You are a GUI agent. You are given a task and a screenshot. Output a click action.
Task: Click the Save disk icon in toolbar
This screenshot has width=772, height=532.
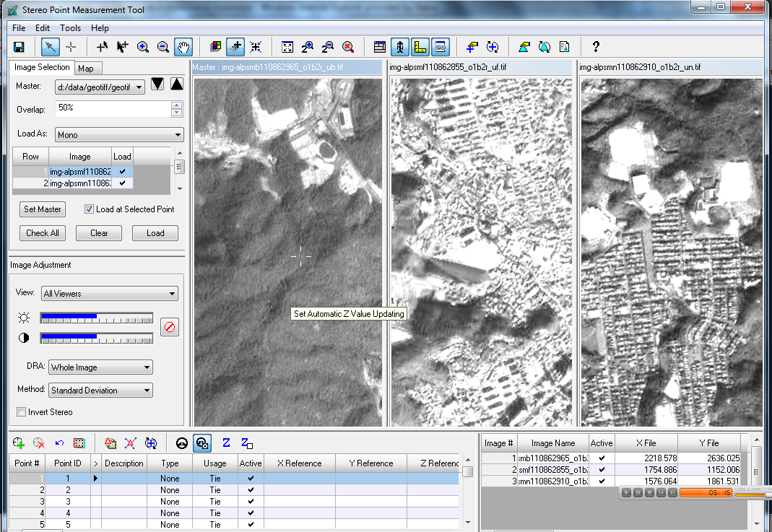(19, 47)
